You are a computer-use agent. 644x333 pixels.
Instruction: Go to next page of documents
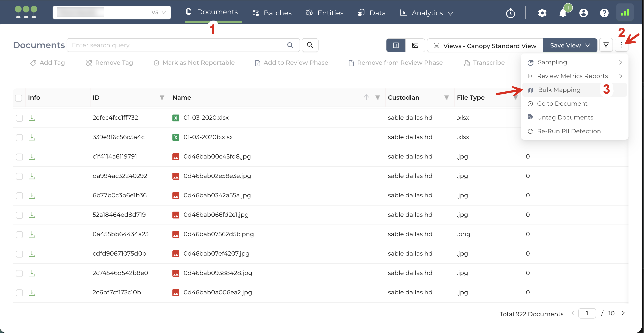(623, 313)
